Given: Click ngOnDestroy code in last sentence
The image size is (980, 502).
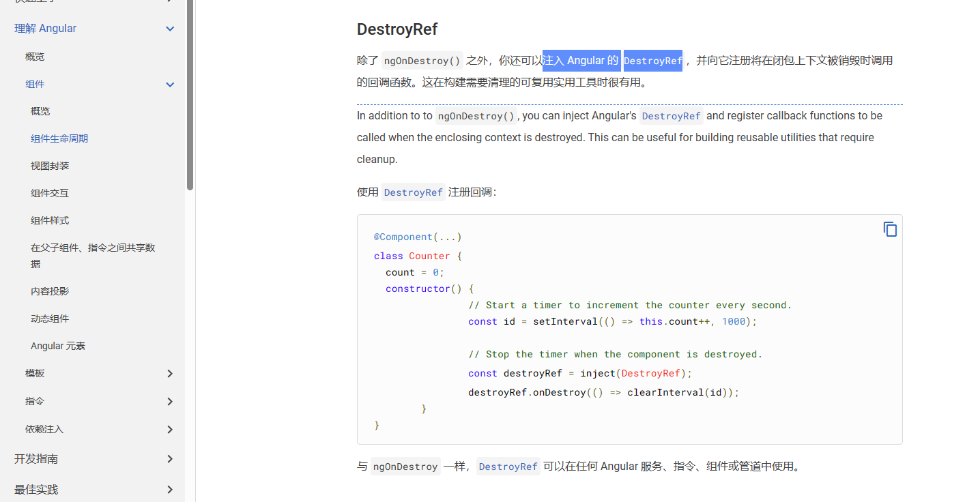Looking at the screenshot, I should pyautogui.click(x=405, y=467).
